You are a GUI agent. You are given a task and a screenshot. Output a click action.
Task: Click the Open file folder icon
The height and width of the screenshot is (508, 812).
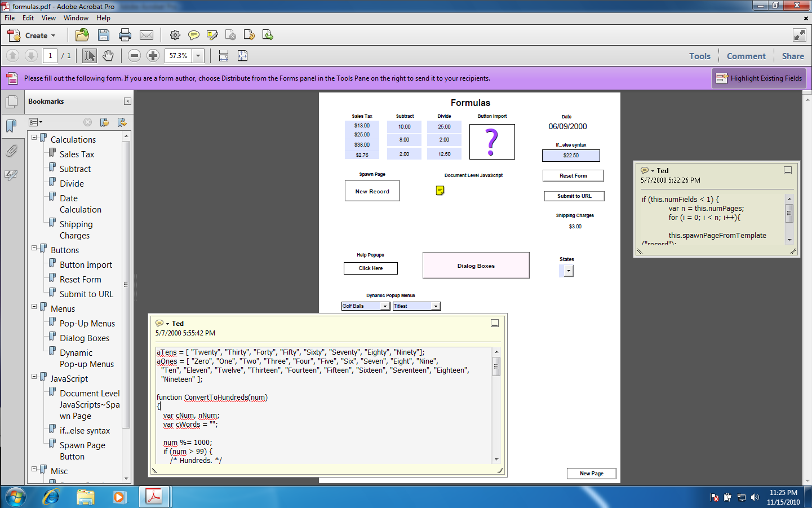(x=82, y=36)
